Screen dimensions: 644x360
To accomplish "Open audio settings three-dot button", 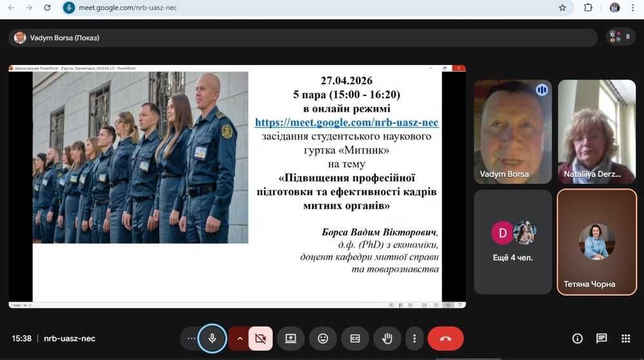I will tap(191, 338).
